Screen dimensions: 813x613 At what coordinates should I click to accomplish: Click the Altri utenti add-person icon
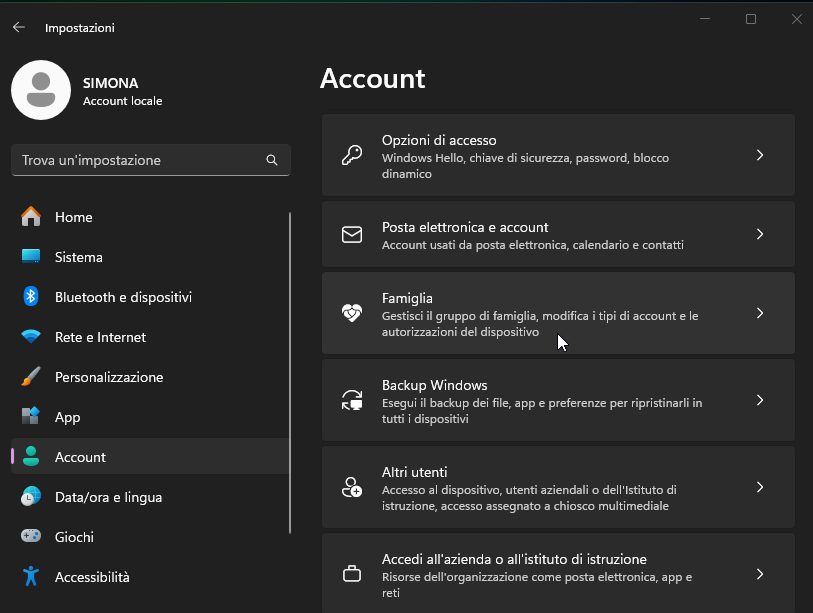pos(352,487)
